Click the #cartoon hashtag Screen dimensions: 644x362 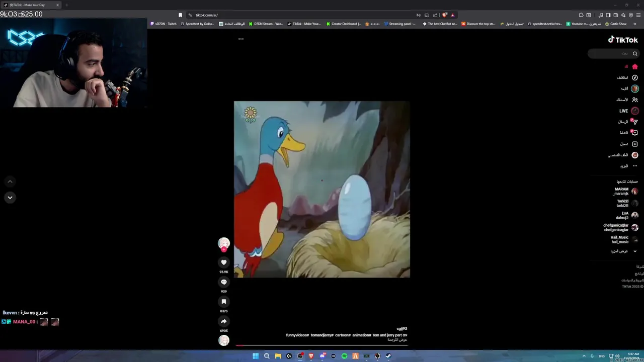coord(343,335)
